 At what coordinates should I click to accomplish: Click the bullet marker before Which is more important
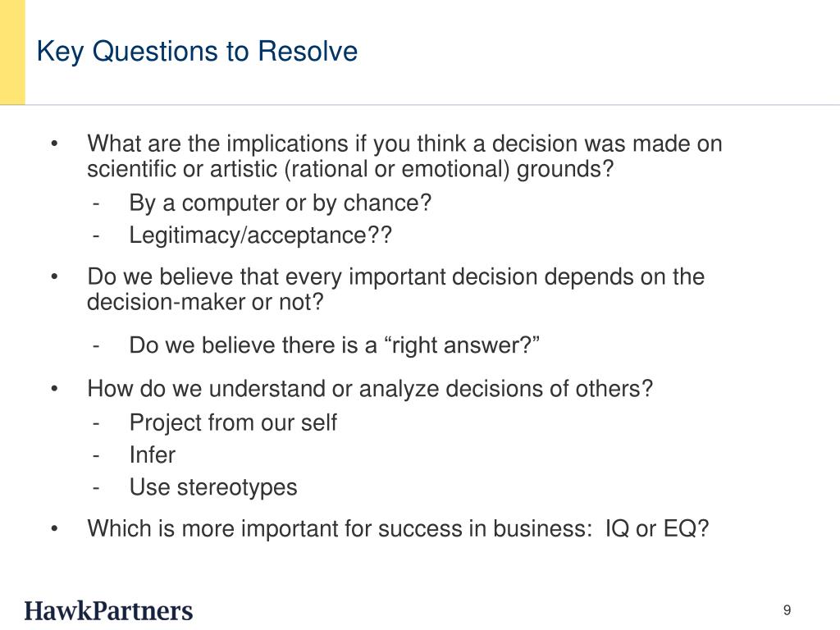(54, 529)
